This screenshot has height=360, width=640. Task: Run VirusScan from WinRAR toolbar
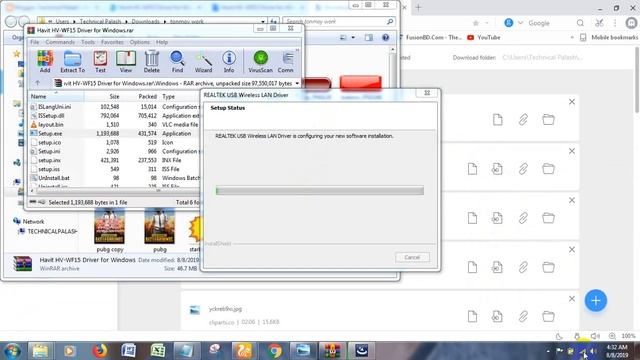pos(260,62)
